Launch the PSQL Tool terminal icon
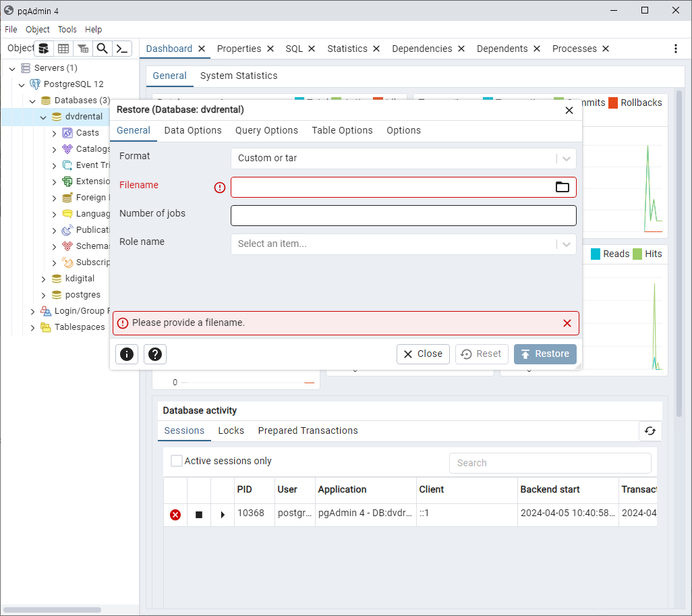 122,49
